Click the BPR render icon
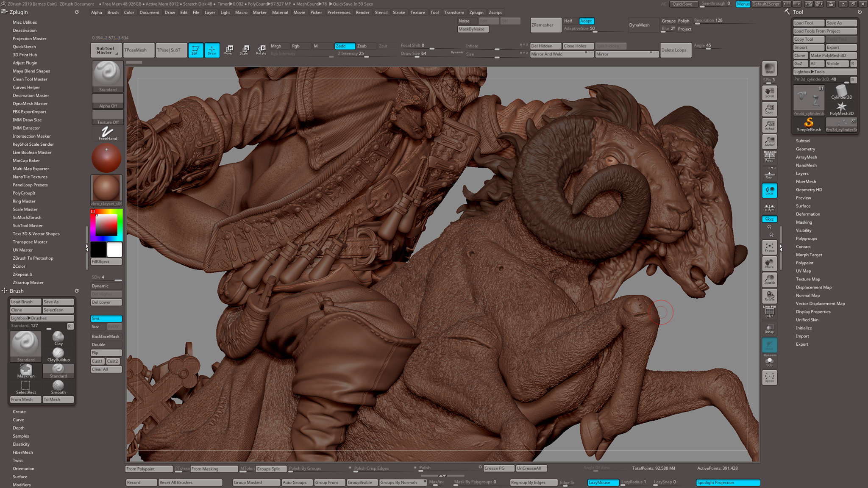 coord(769,69)
